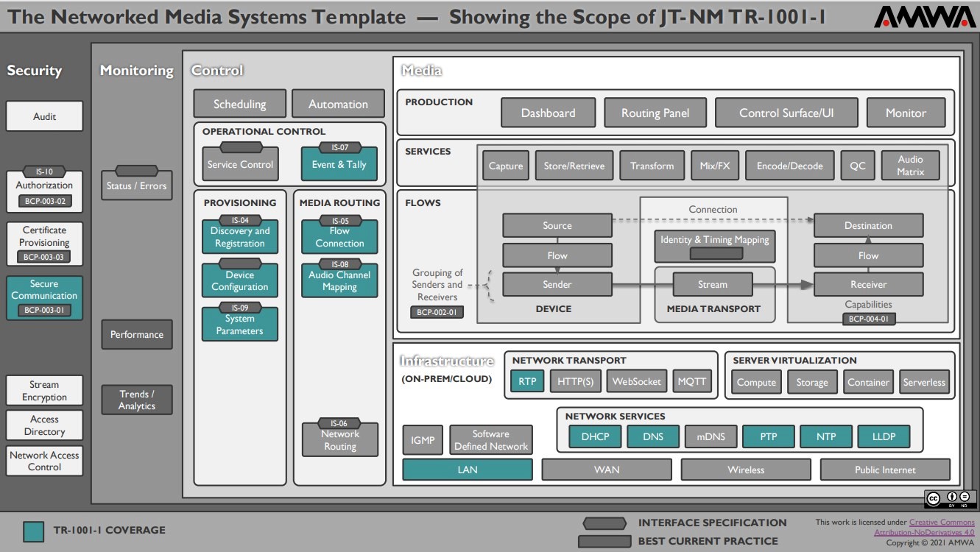980x552 pixels.
Task: Select IS-09 System Parameters
Action: point(240,323)
